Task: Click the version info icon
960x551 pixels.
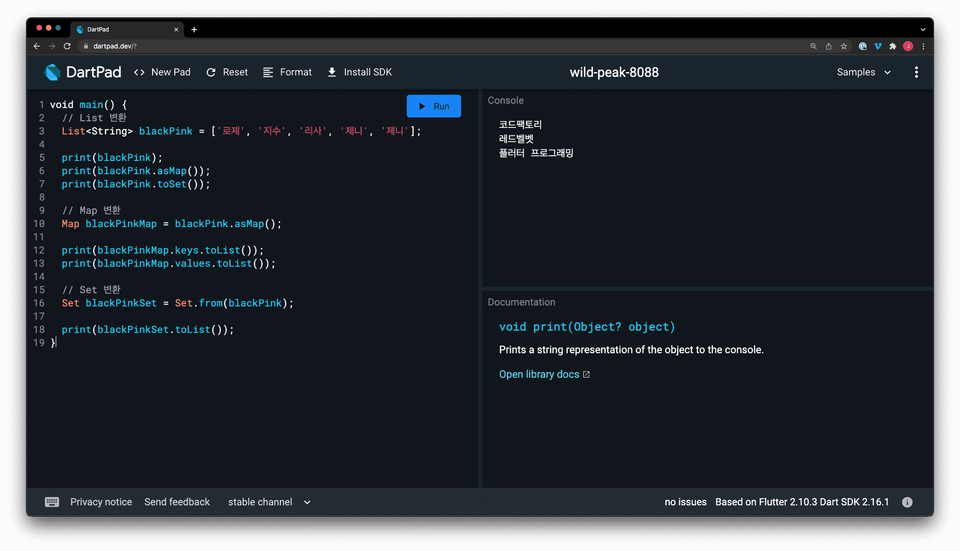Action: (x=907, y=502)
